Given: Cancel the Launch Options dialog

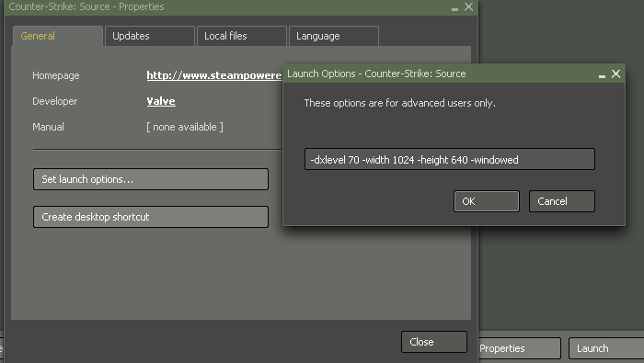Looking at the screenshot, I should [561, 201].
